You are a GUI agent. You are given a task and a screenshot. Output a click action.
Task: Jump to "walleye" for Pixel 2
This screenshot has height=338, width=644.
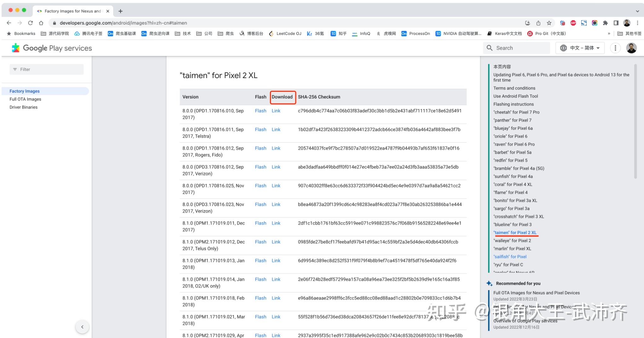click(x=512, y=240)
